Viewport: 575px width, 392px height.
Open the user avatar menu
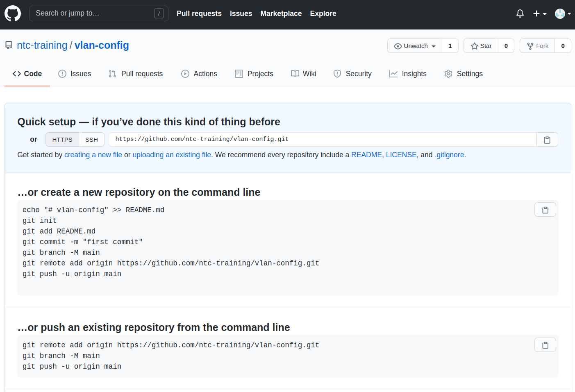point(562,14)
